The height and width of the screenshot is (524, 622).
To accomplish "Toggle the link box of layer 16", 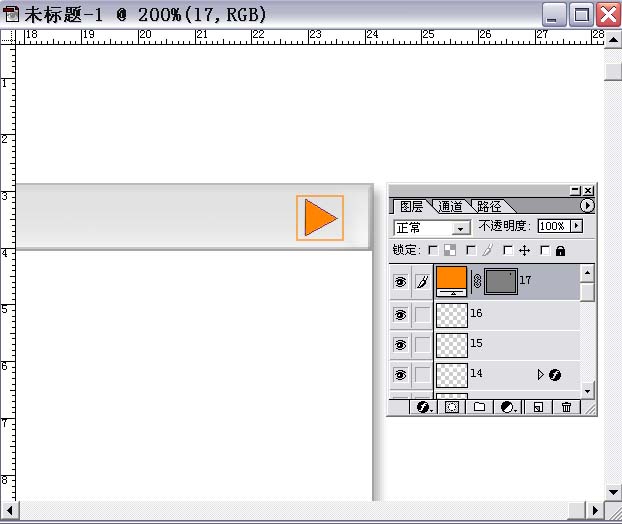I will point(422,315).
